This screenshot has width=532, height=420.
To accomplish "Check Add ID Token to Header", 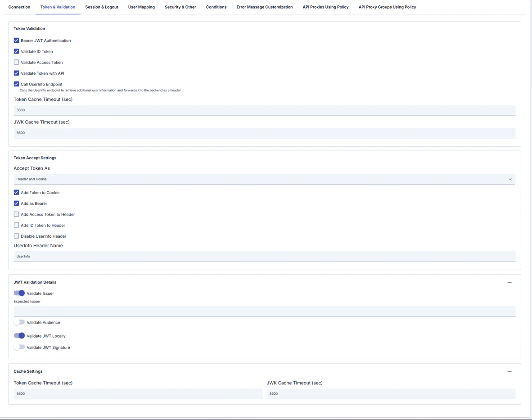I will [16, 225].
